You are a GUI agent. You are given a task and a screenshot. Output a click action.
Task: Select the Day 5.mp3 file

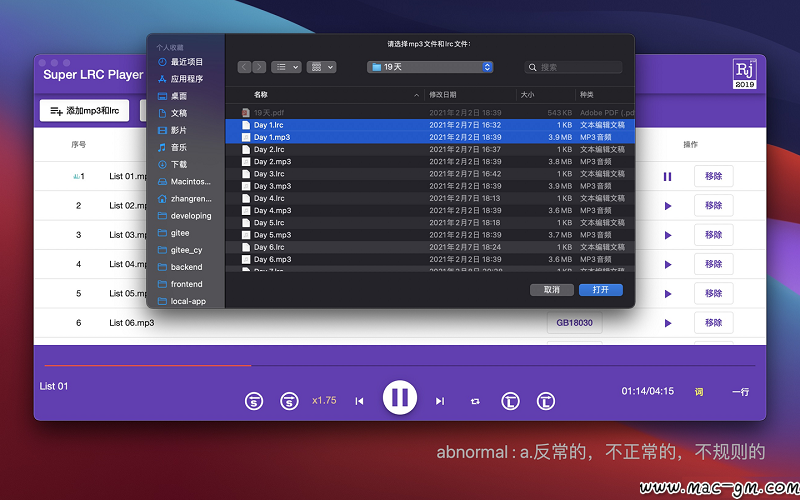(x=430, y=235)
